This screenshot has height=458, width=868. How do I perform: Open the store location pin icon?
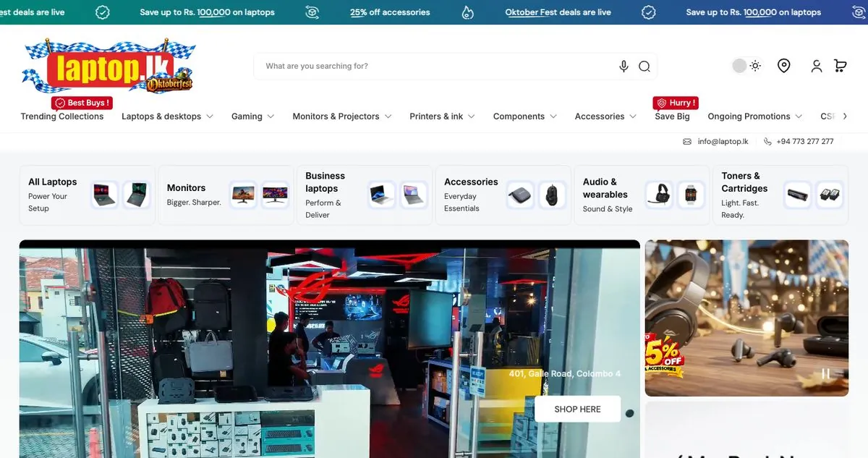(783, 66)
